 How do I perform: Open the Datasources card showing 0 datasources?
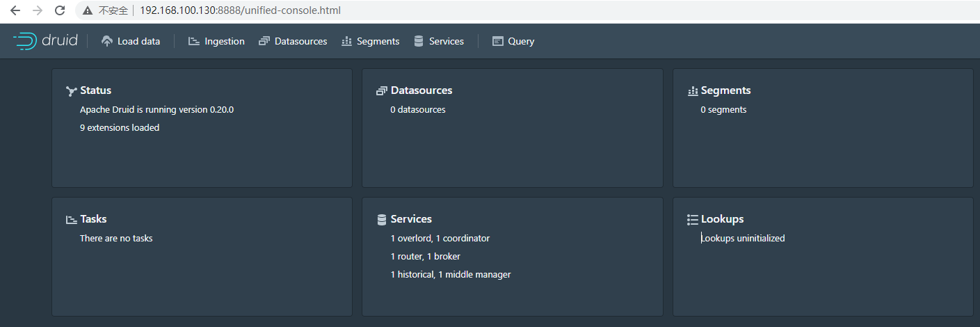point(513,128)
